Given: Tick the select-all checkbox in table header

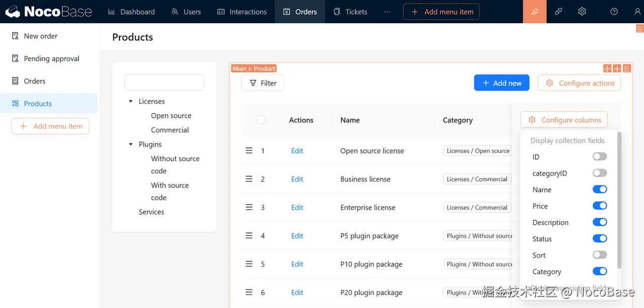Looking at the screenshot, I should tap(261, 120).
